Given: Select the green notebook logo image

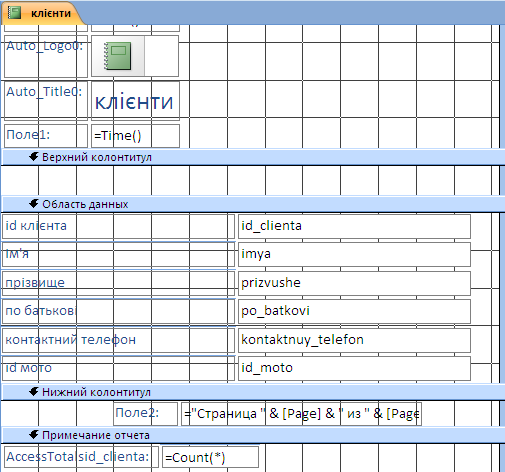Looking at the screenshot, I should [117, 56].
